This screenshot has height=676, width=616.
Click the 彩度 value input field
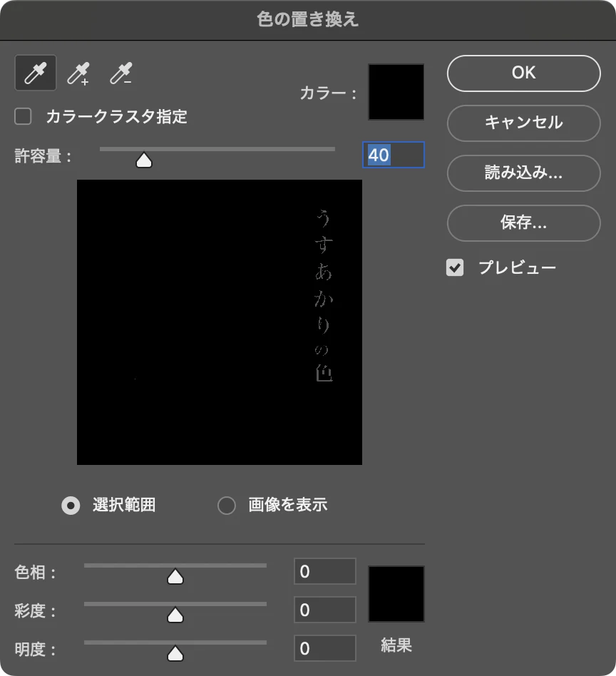(325, 610)
